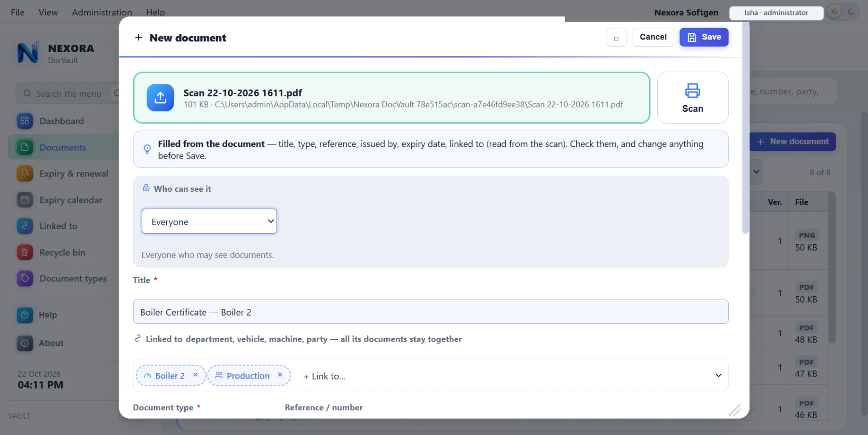Expand the Who can see it dropdown

pyautogui.click(x=209, y=221)
